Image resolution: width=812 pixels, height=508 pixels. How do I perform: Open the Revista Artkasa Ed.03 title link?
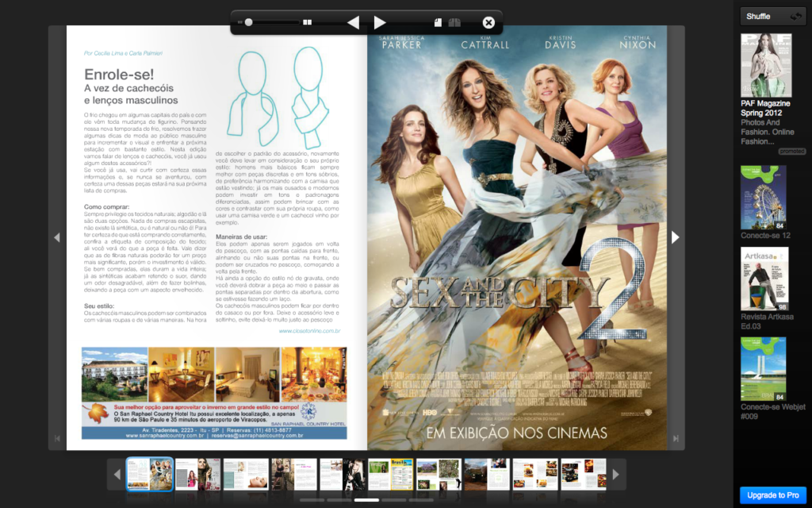point(767,321)
